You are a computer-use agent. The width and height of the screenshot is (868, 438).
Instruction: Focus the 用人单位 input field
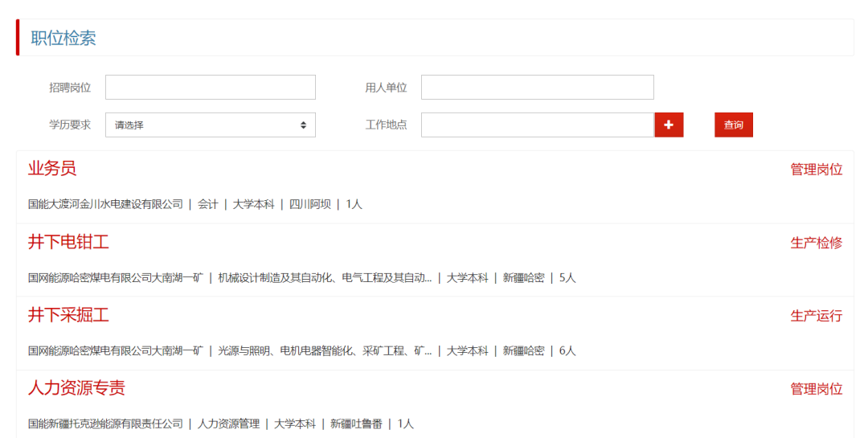[x=537, y=88]
